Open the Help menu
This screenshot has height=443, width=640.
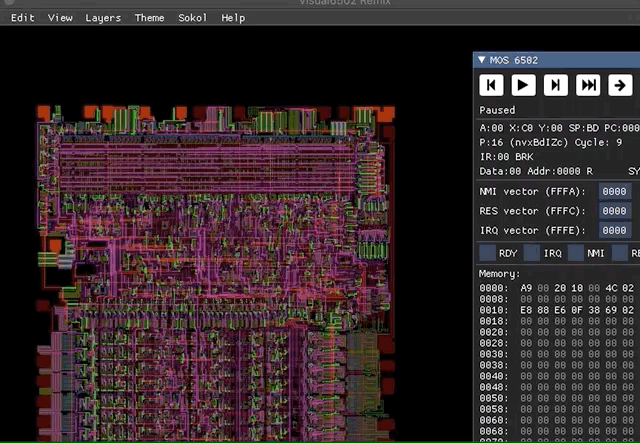pos(233,18)
